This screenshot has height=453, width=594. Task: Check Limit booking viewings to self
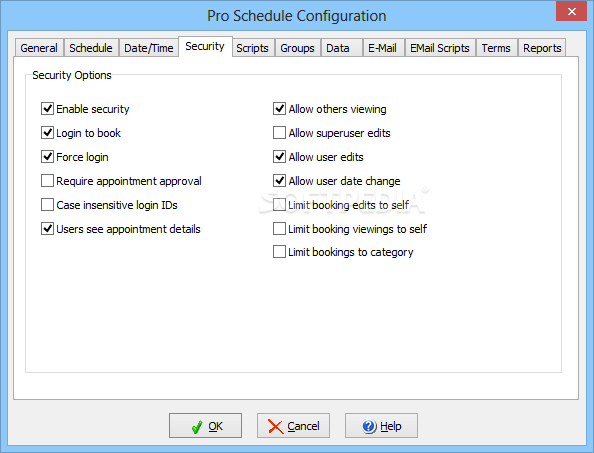coord(280,229)
